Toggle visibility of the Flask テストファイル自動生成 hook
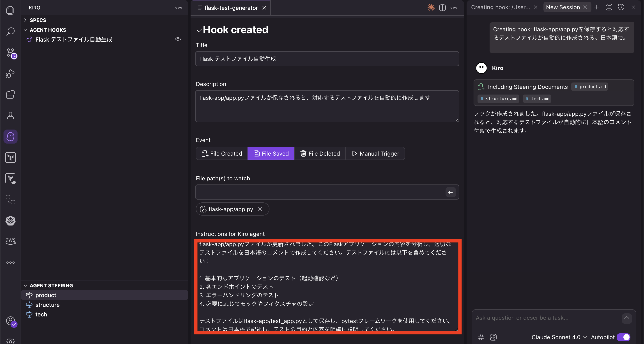 (x=178, y=39)
